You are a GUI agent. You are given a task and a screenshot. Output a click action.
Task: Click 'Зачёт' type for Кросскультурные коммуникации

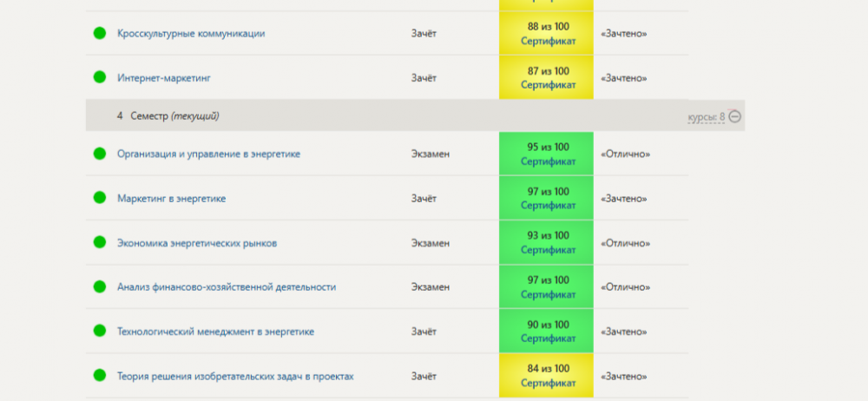click(424, 33)
